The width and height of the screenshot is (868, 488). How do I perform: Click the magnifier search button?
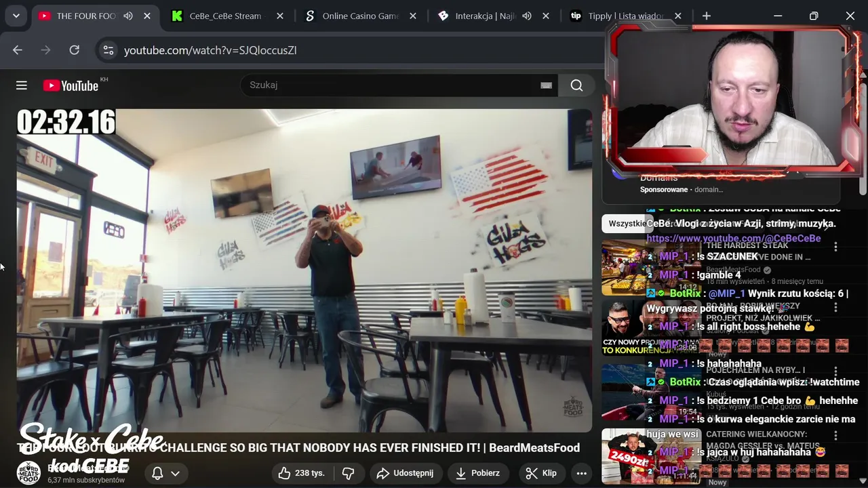[x=576, y=85]
